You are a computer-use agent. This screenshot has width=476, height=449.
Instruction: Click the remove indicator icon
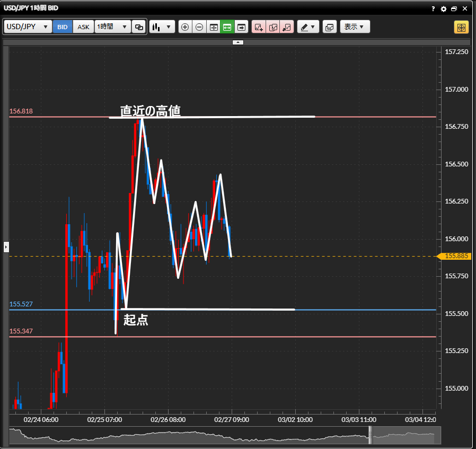tap(287, 27)
